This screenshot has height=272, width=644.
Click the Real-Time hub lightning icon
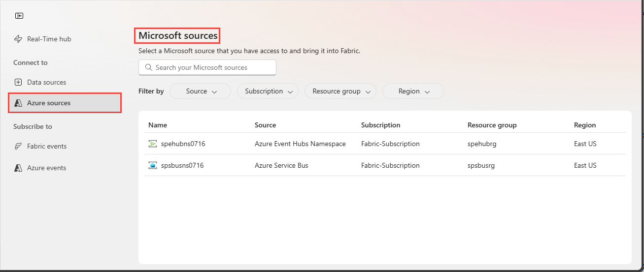[x=18, y=39]
